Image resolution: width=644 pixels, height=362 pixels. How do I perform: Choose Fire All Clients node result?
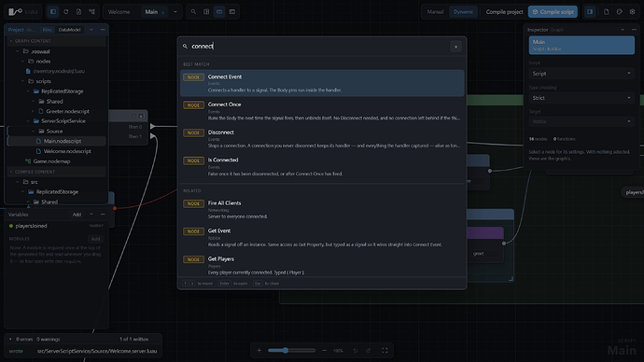pos(322,209)
